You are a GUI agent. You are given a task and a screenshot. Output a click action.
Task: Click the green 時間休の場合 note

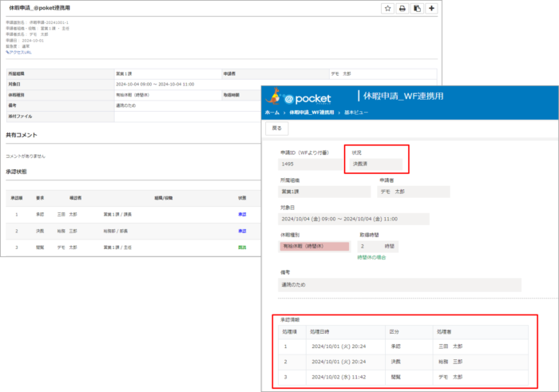pyautogui.click(x=371, y=257)
